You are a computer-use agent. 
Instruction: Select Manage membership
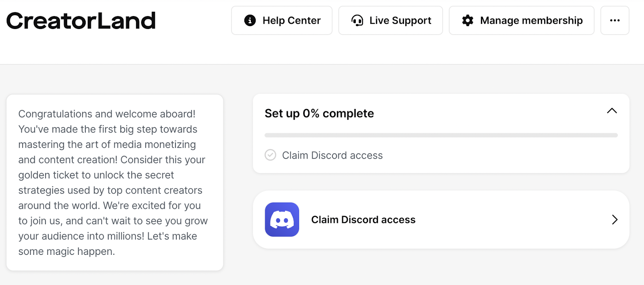(x=522, y=21)
